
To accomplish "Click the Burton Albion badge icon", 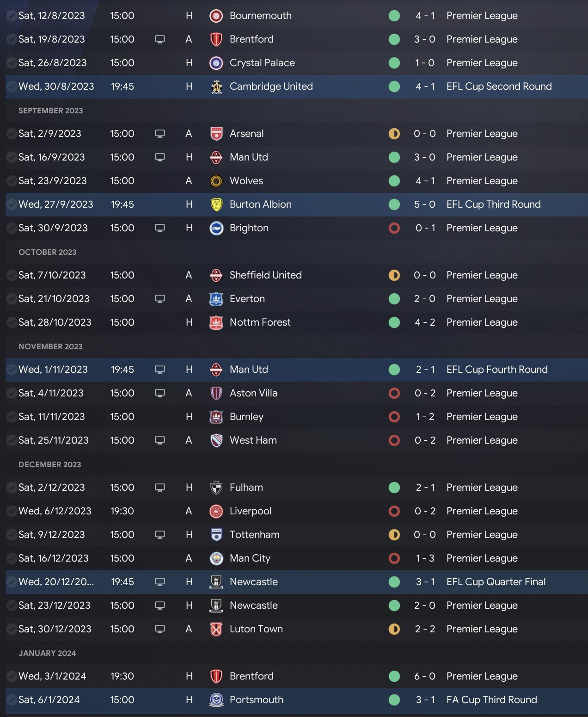I will pos(216,204).
